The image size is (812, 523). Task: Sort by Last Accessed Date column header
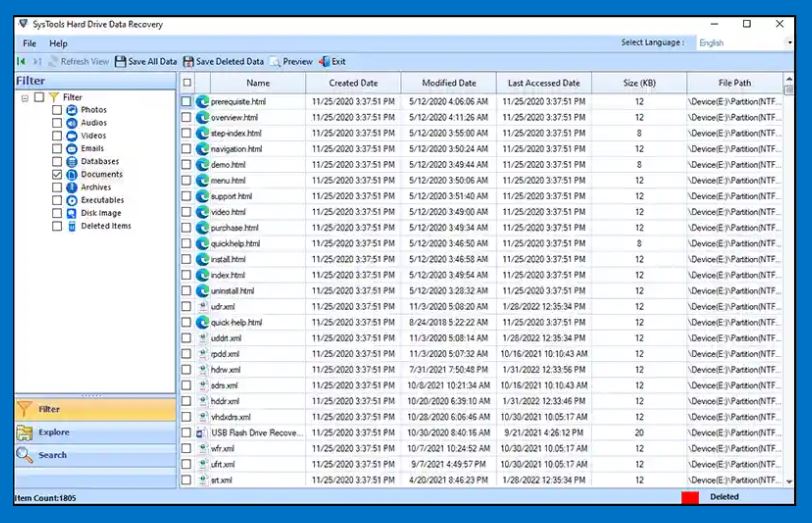point(544,83)
